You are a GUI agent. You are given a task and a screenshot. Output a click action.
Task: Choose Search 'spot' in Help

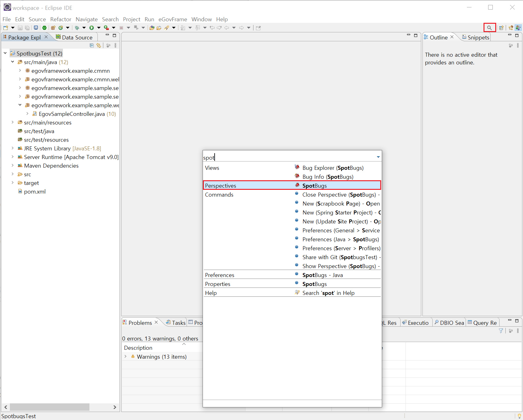pos(328,293)
